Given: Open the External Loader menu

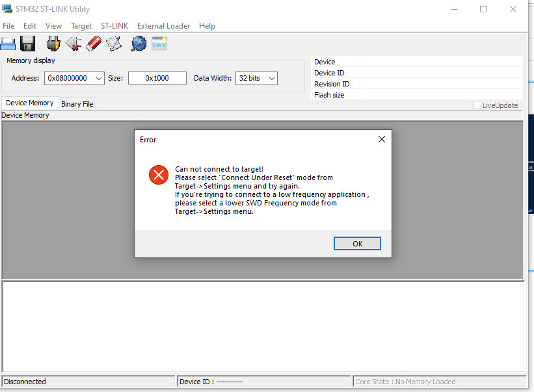Looking at the screenshot, I should point(163,26).
